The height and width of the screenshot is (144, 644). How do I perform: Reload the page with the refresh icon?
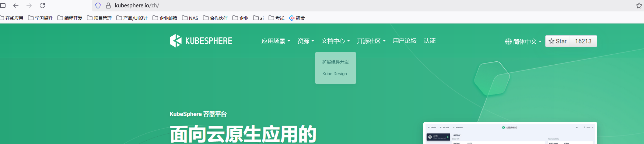point(42,6)
